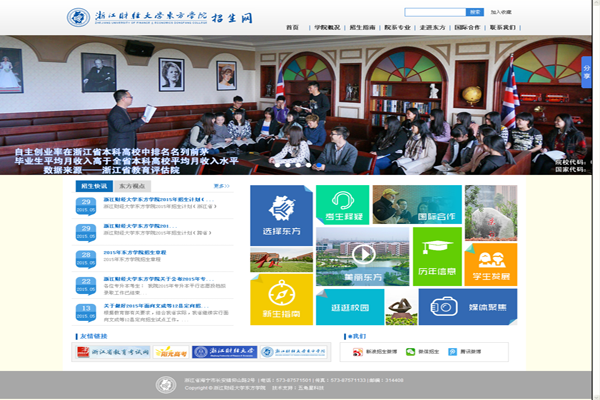Open the 走进东方 menu item

click(x=432, y=28)
